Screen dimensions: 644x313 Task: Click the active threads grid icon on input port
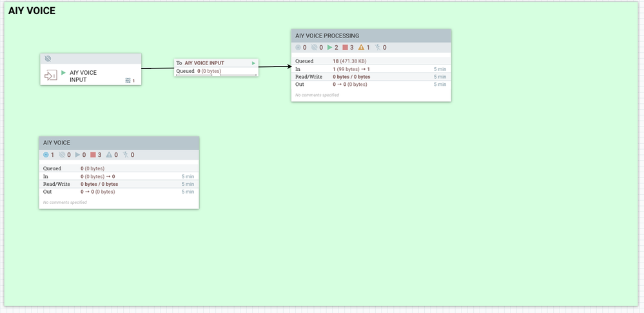click(128, 81)
